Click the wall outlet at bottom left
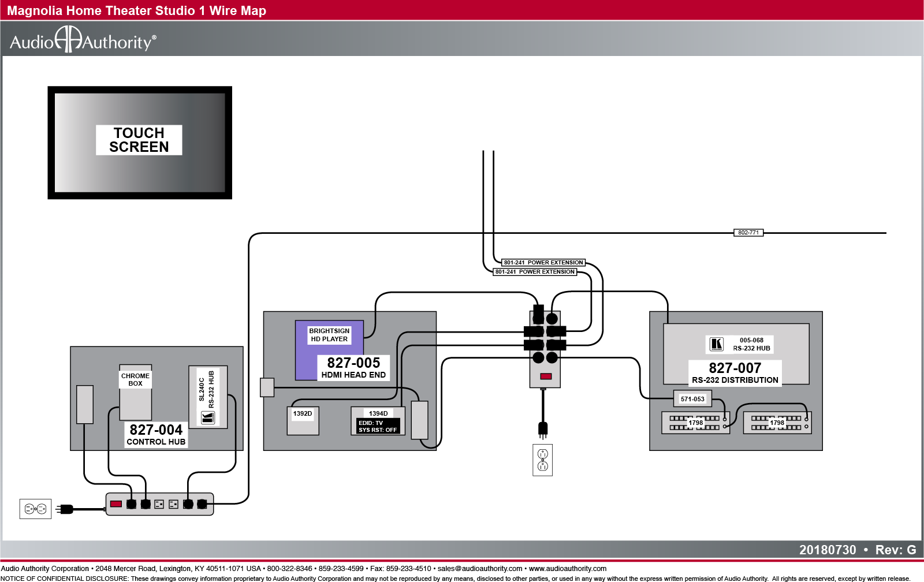 click(36, 509)
